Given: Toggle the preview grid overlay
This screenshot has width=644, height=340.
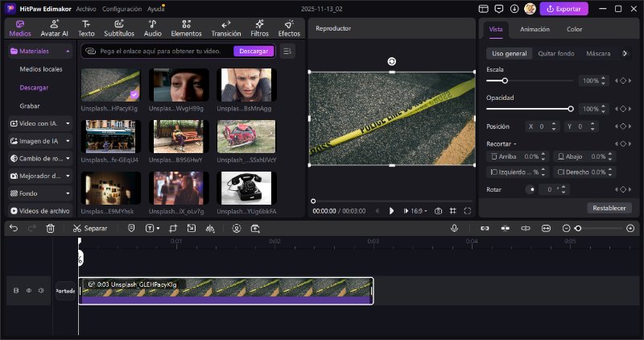Looking at the screenshot, I should (x=452, y=211).
